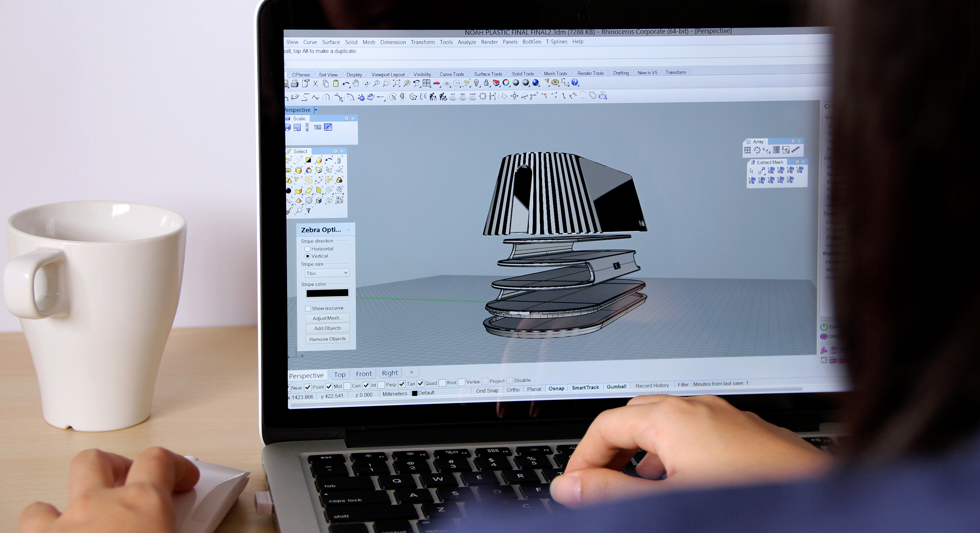
Task: Click the red car icon
Action: click(x=437, y=83)
